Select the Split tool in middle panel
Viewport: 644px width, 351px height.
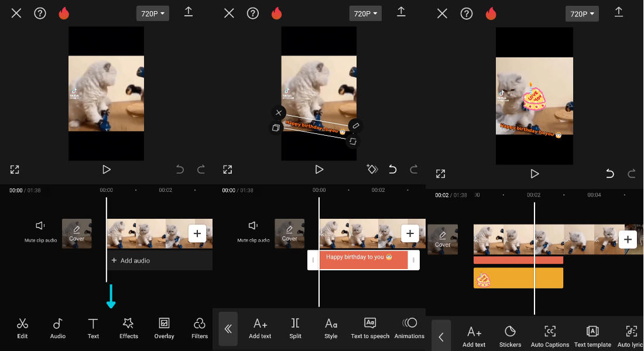coord(295,328)
